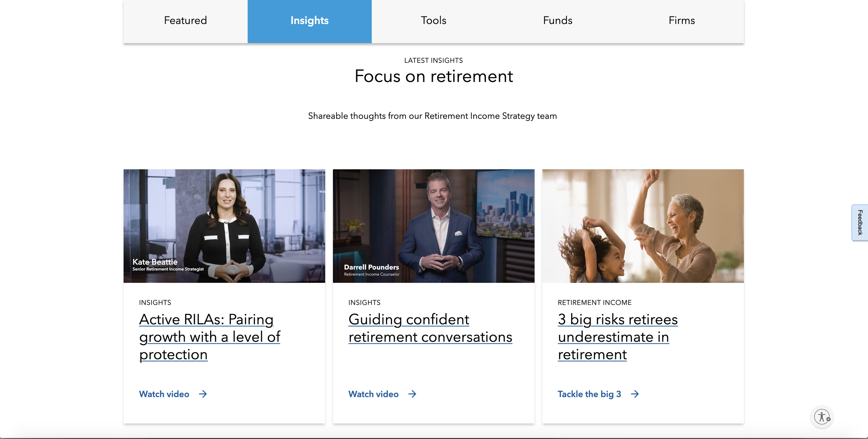Open Guiding confident retirement conversations link
868x439 pixels.
pos(430,328)
